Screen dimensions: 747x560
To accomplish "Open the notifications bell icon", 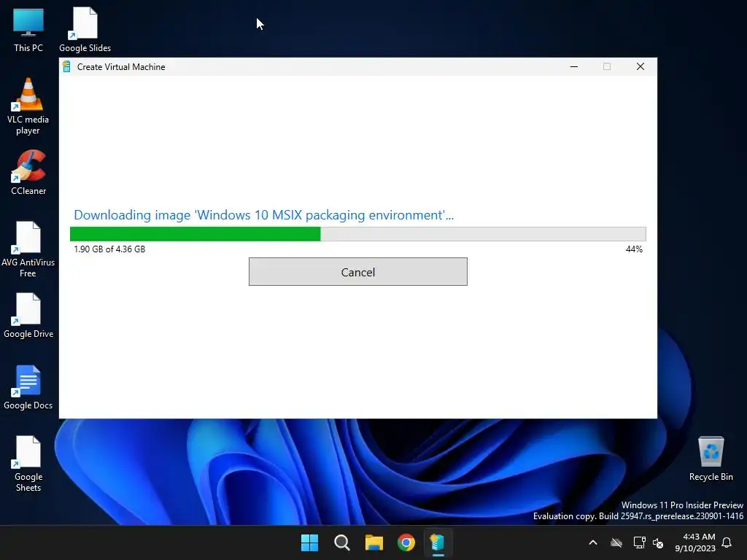I will 727,542.
